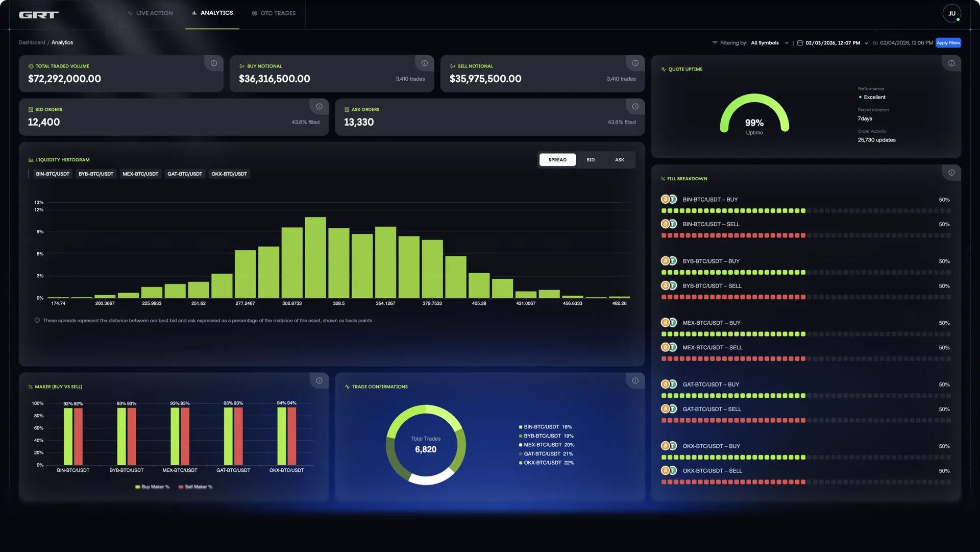Click the info icon on the Maker panel
Viewport: 980px width, 552px height.
pos(319,380)
